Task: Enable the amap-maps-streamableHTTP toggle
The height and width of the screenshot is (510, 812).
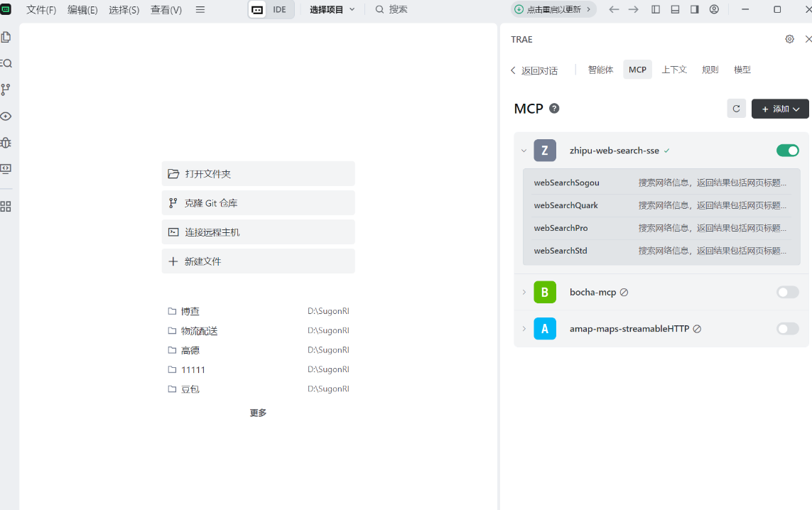Action: point(787,329)
